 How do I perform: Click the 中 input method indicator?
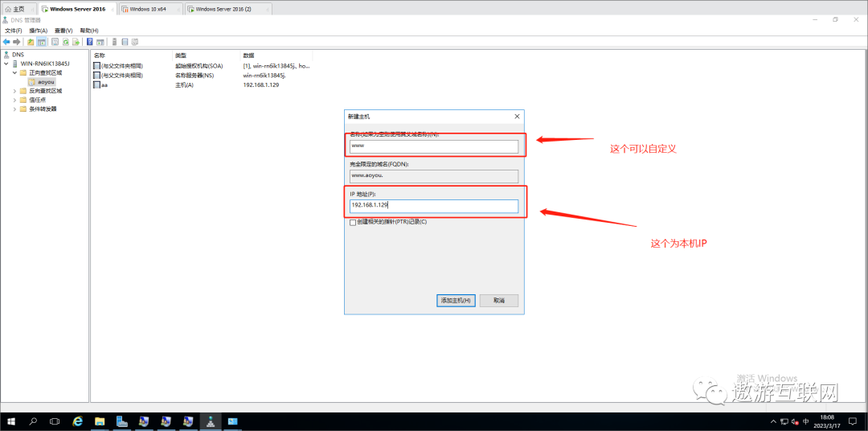tap(805, 421)
